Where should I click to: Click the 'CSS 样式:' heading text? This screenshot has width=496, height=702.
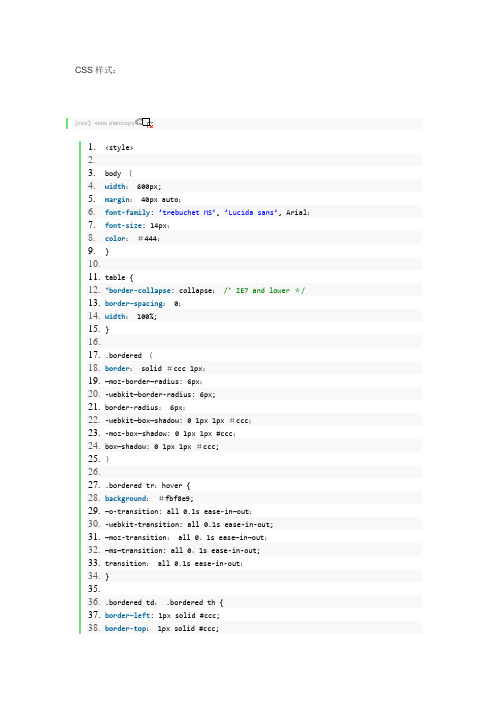coord(95,70)
